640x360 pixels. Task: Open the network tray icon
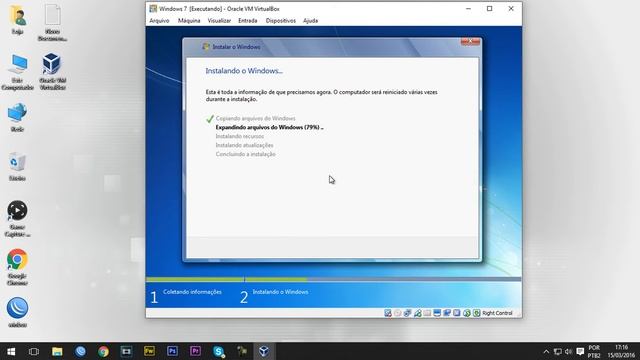[558, 351]
